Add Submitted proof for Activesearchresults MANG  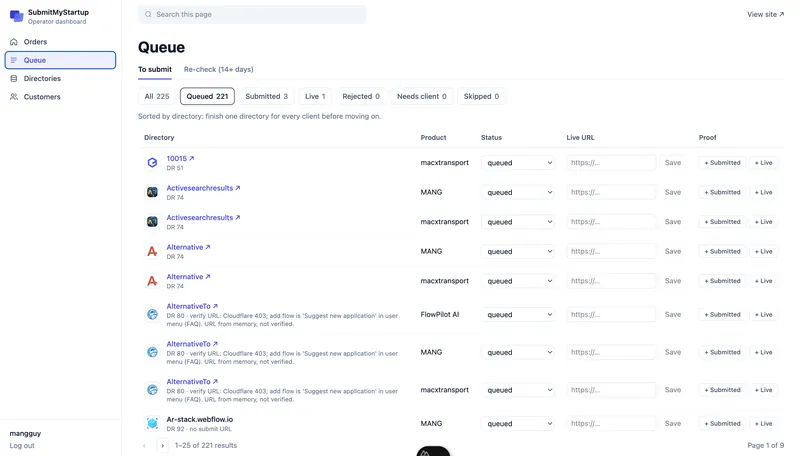722,192
